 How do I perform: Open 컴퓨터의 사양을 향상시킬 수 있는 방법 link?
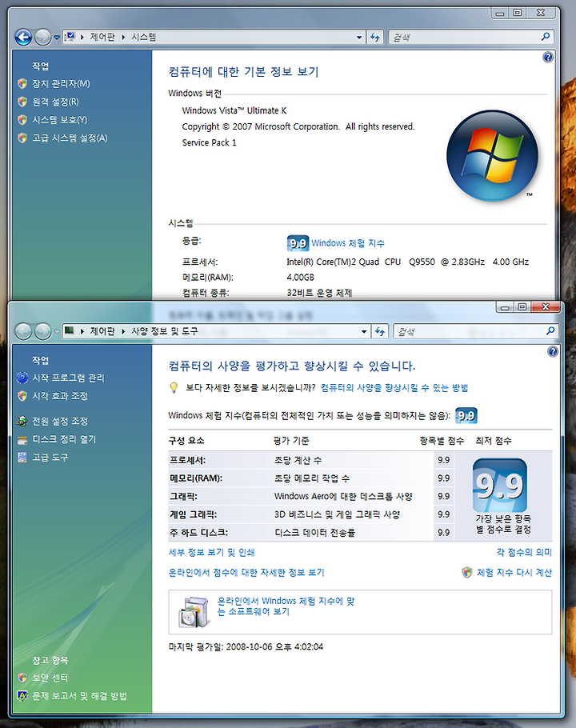pyautogui.click(x=394, y=388)
